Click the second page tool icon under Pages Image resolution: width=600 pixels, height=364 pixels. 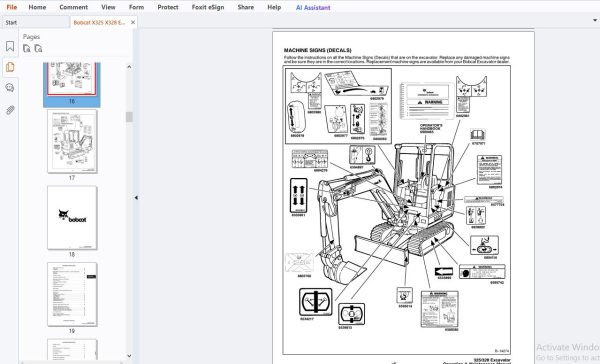38,49
